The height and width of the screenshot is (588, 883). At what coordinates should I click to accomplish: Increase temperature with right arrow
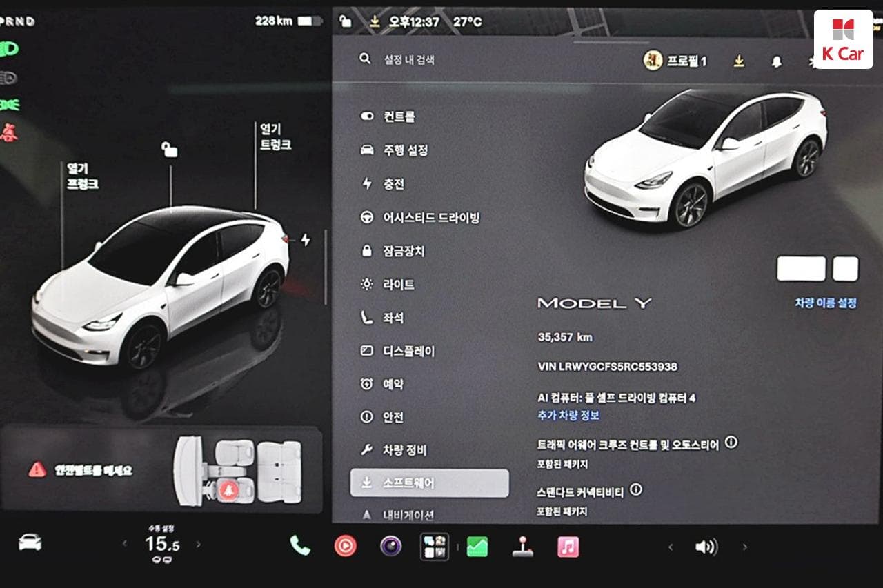tap(199, 544)
